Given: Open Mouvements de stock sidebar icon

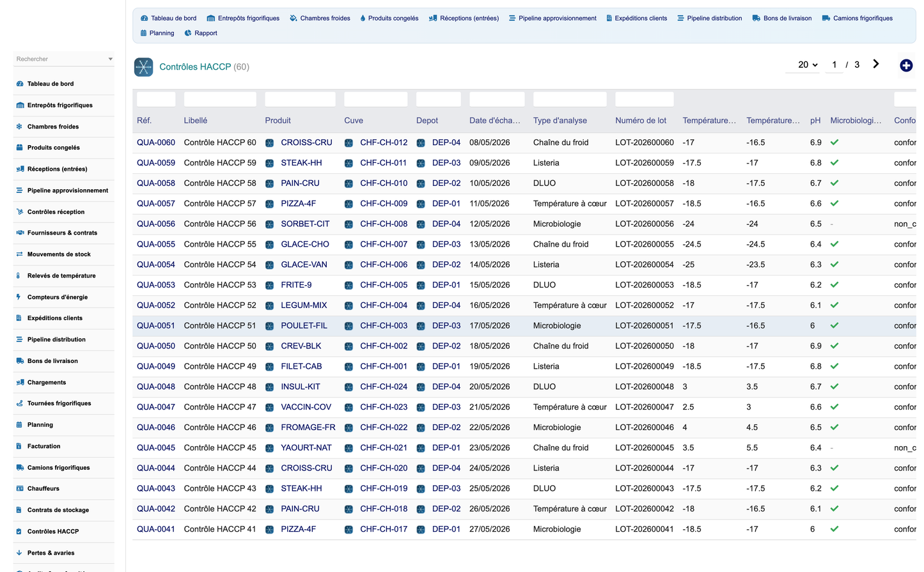Looking at the screenshot, I should point(19,254).
